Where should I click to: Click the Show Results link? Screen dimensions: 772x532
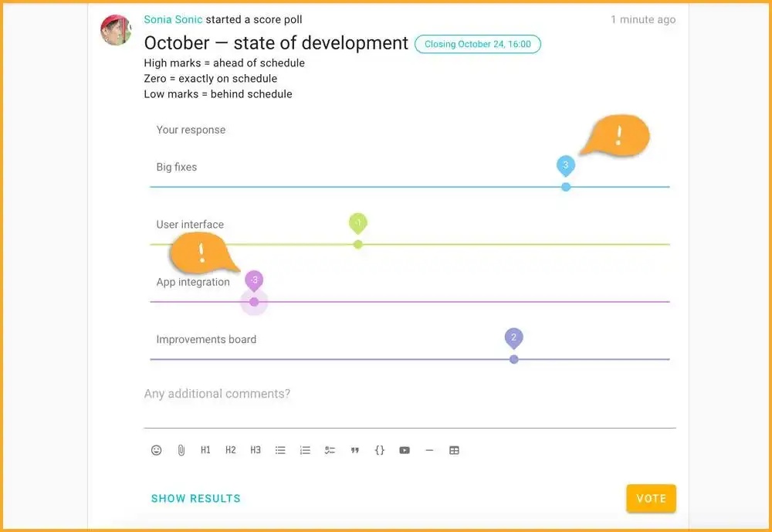(196, 499)
